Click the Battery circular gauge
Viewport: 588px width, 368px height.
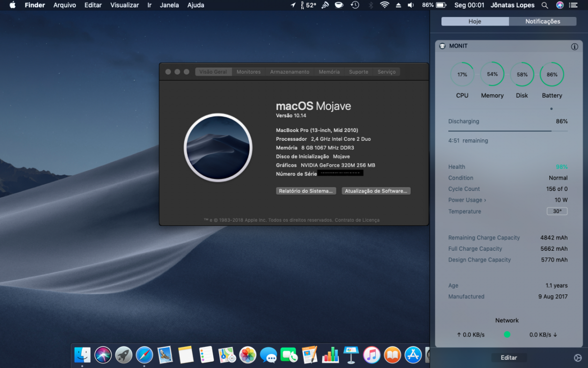point(552,75)
